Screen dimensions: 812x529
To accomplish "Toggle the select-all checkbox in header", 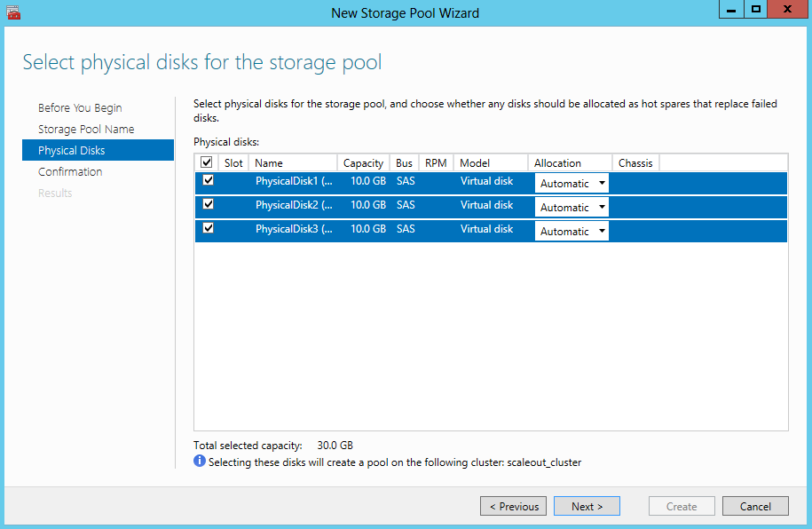I will pyautogui.click(x=206, y=162).
